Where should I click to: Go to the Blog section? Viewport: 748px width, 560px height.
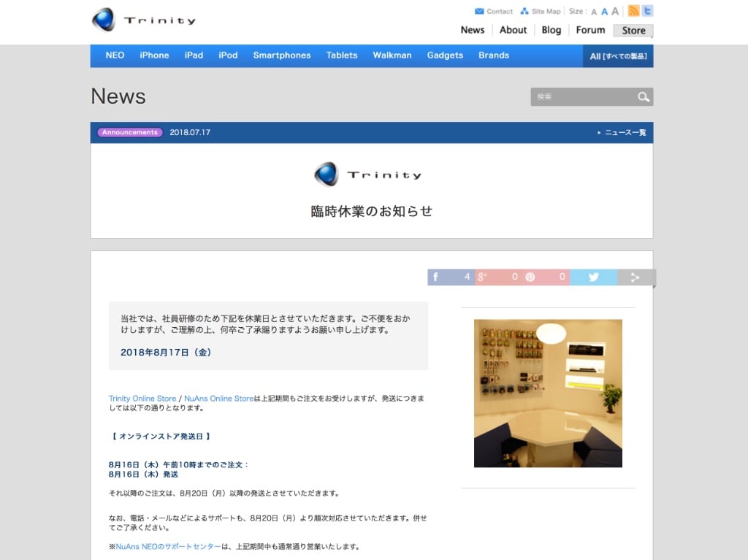[552, 30]
